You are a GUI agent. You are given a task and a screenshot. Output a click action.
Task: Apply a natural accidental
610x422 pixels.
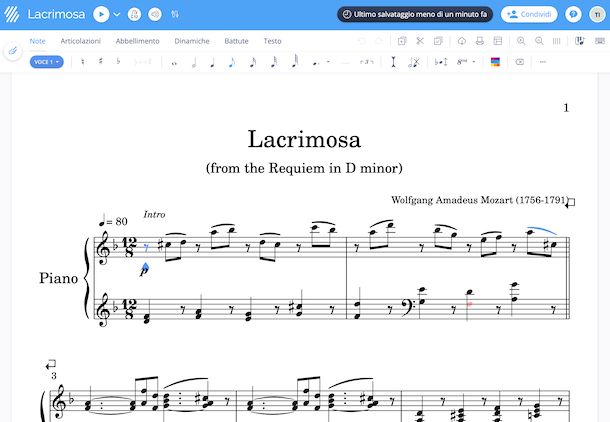pyautogui.click(x=82, y=61)
